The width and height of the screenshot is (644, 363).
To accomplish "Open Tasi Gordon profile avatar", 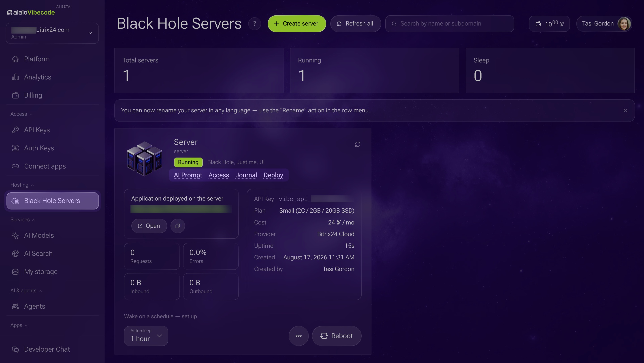I will 624,24.
